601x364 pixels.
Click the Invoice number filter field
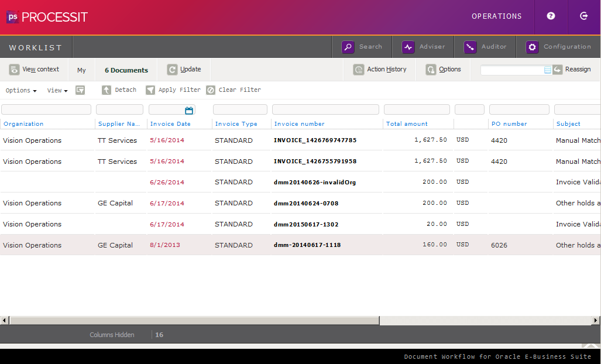click(x=325, y=109)
